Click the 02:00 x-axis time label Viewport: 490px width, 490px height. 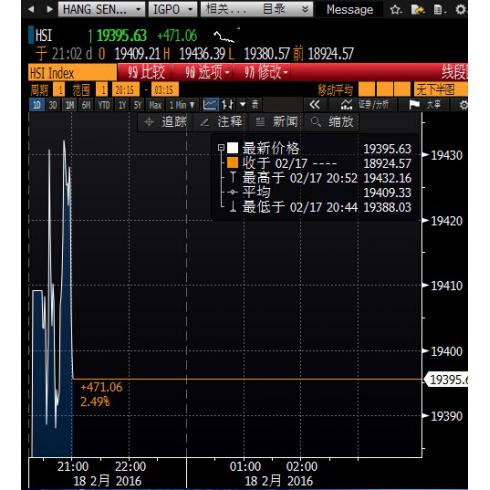[302, 466]
